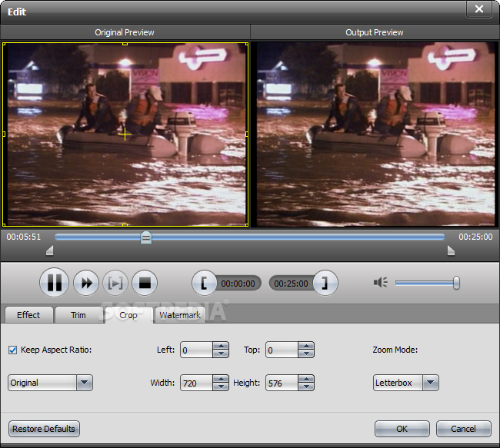
Task: Click the end time 00:25:00 field
Action: pyautogui.click(x=291, y=284)
